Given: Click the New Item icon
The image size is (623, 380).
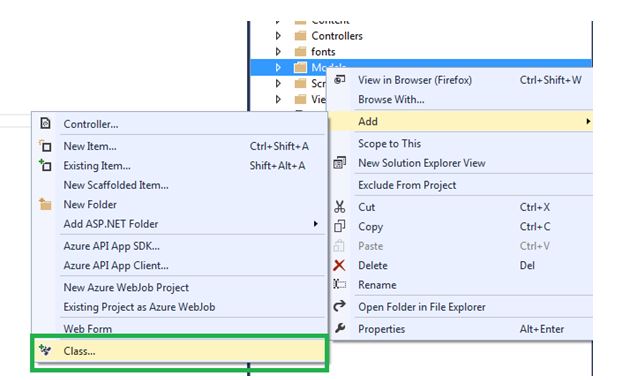Looking at the screenshot, I should [45, 146].
